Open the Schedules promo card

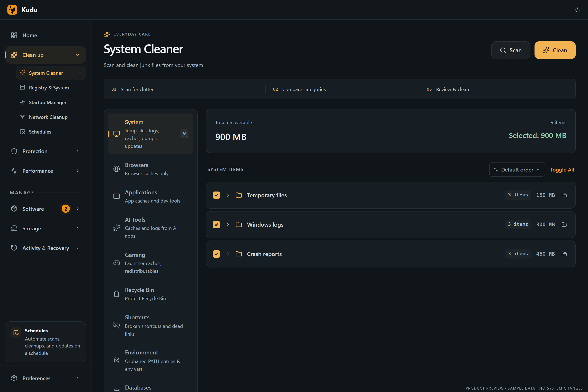click(46, 342)
